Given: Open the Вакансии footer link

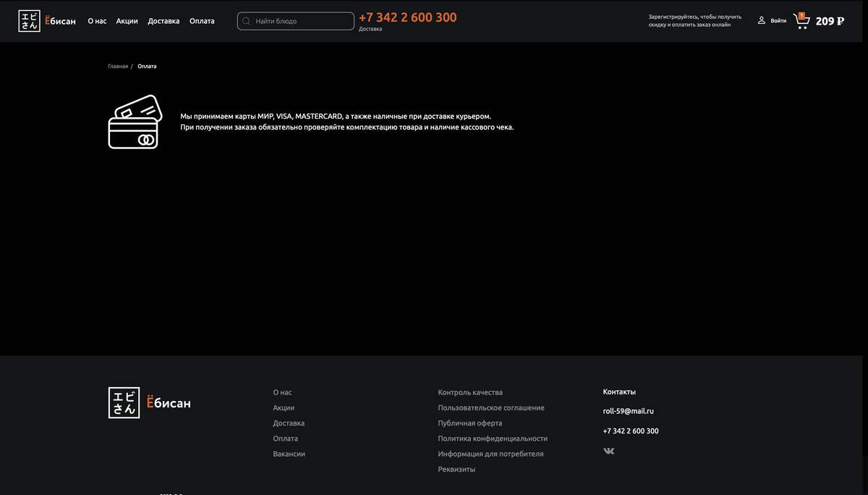Looking at the screenshot, I should click(x=289, y=454).
